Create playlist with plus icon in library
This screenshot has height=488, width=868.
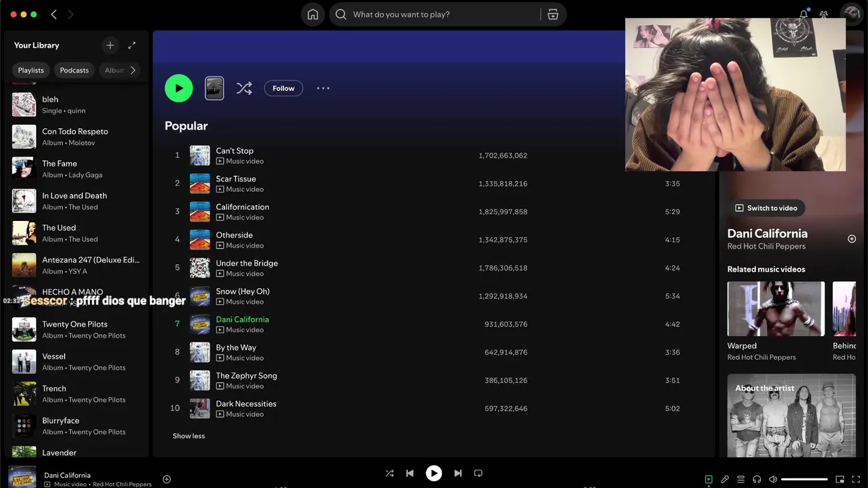(110, 45)
